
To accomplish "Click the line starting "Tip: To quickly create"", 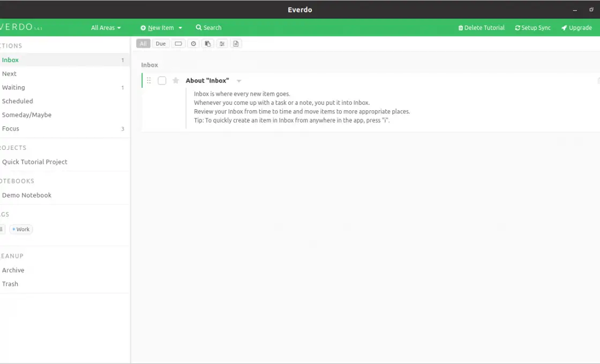I will point(291,120).
